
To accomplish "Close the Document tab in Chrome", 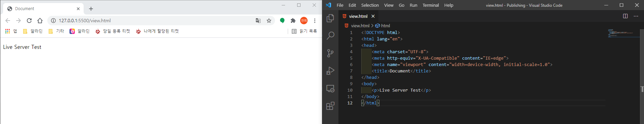I will (x=78, y=9).
